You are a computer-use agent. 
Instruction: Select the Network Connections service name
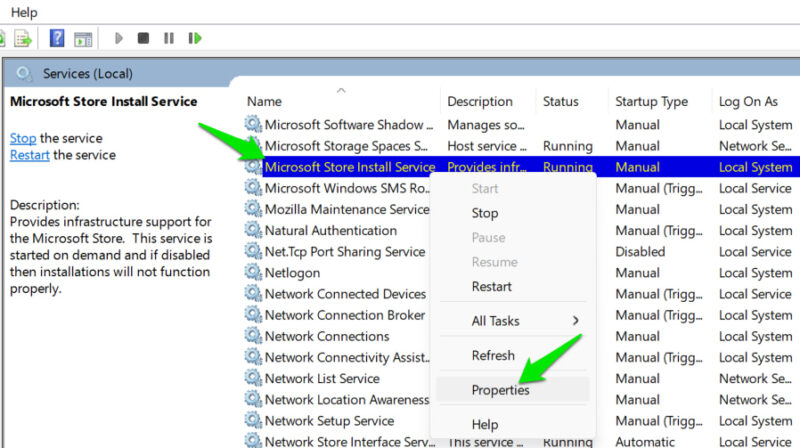point(327,336)
